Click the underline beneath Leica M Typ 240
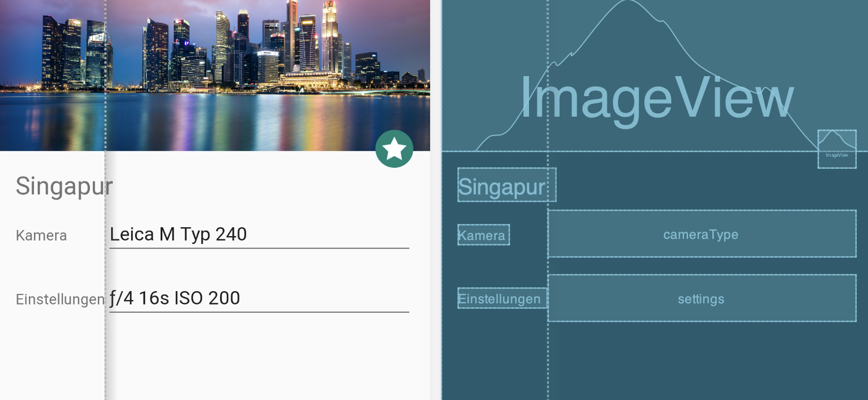Screen dimensions: 868x400 point(259,248)
